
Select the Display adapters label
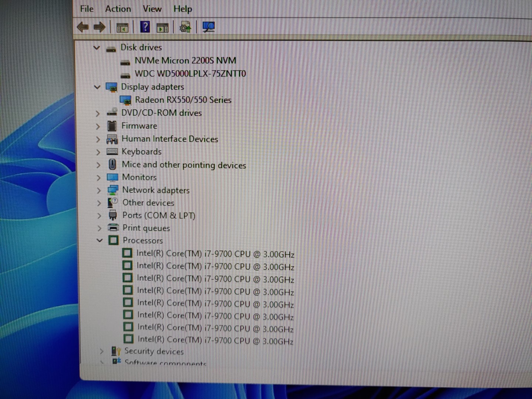coord(153,87)
